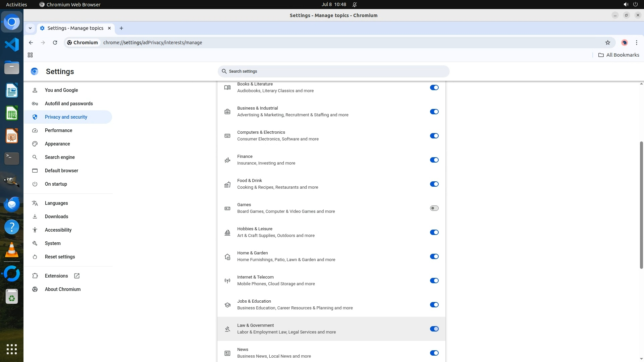
Task: Open the Chromium three-dot menu
Action: coord(636,43)
